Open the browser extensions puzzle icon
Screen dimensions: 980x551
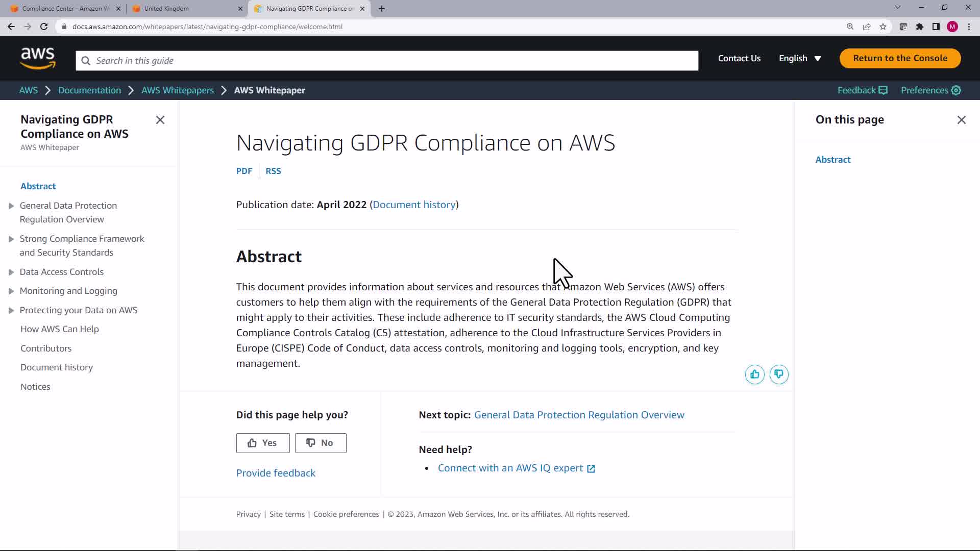[920, 27]
